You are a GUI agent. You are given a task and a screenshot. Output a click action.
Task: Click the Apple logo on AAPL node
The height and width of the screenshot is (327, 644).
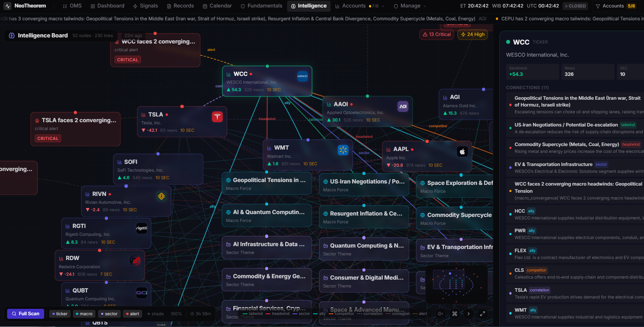click(462, 152)
